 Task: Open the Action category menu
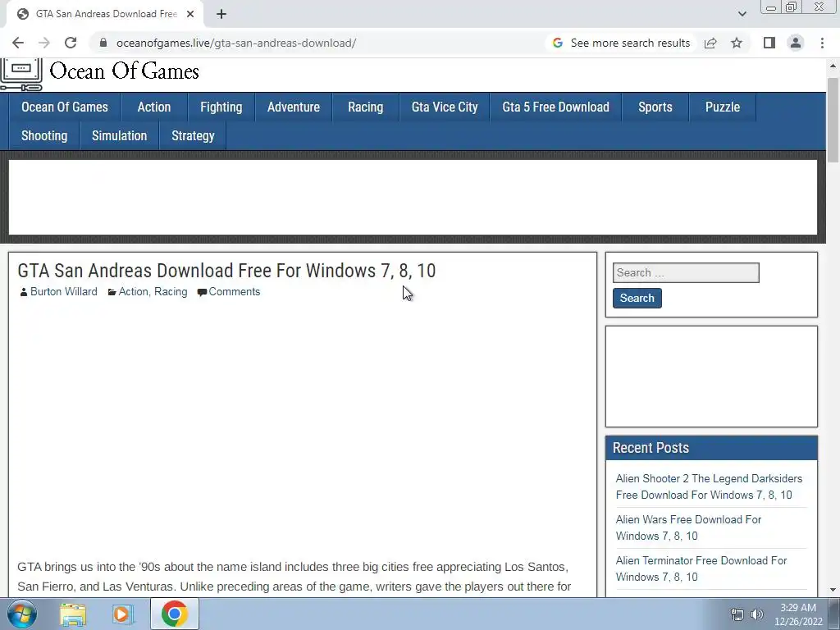(x=153, y=107)
